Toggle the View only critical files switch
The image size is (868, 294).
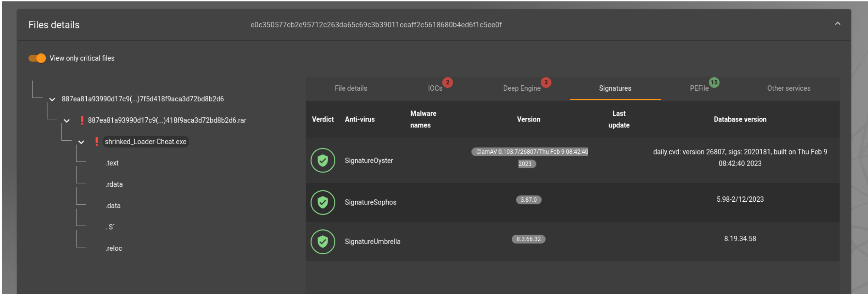pos(37,58)
